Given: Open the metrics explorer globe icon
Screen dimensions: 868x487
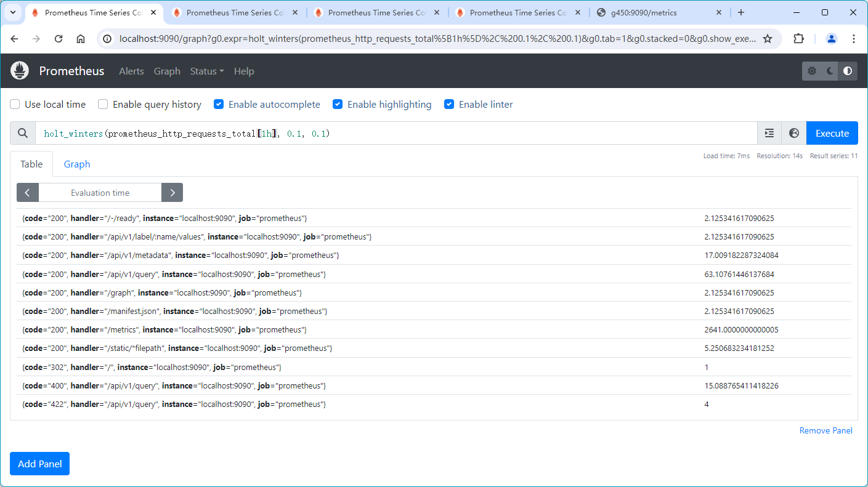Looking at the screenshot, I should click(x=794, y=133).
